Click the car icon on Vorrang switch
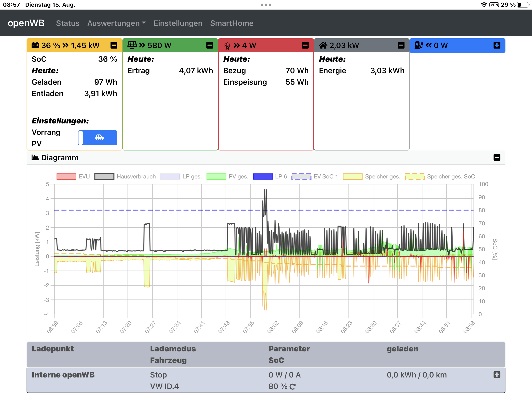Image resolution: width=532 pixels, height=399 pixels. [99, 138]
